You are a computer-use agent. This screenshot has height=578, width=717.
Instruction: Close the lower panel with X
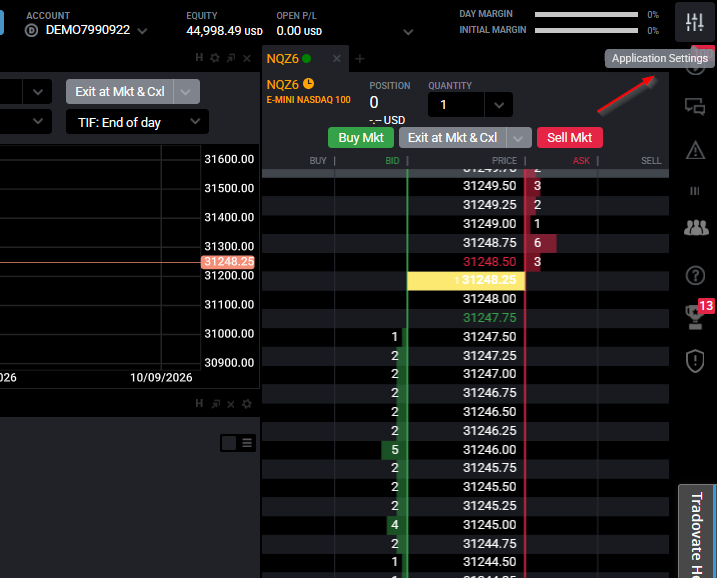click(x=230, y=404)
